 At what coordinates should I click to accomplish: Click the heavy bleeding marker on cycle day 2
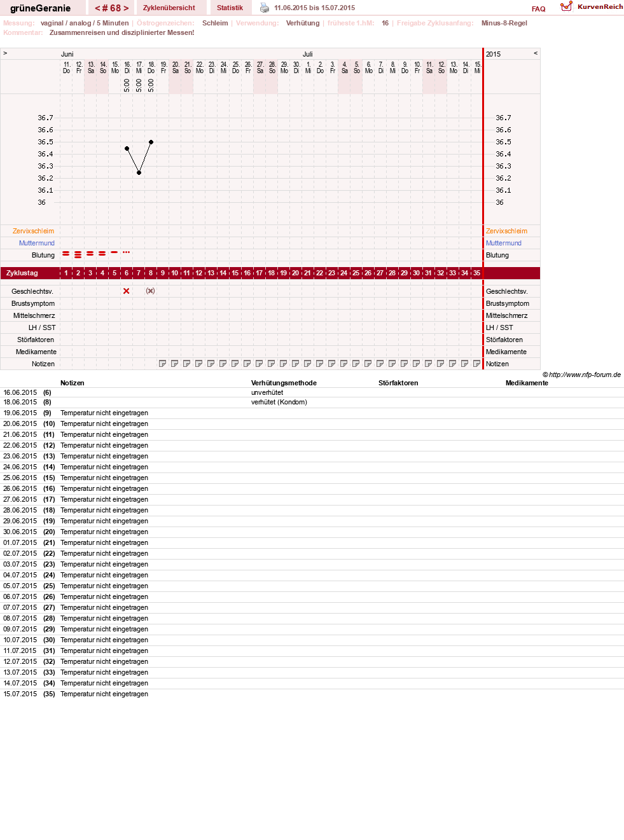coord(78,254)
